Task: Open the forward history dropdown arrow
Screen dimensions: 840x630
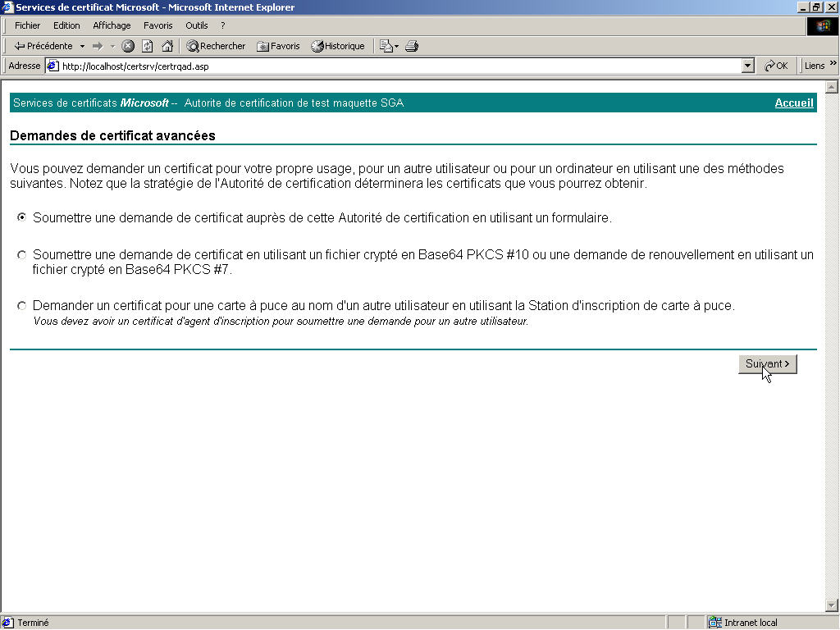Action: (112, 47)
